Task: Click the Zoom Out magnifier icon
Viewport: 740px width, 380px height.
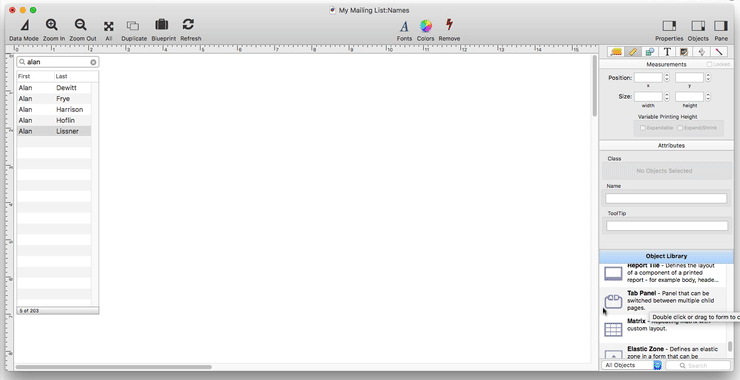Action: coord(81,25)
